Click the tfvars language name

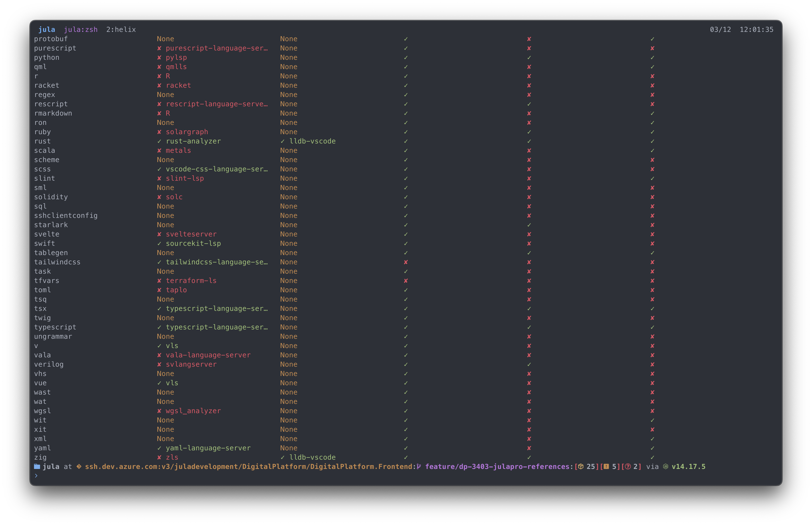tap(47, 281)
